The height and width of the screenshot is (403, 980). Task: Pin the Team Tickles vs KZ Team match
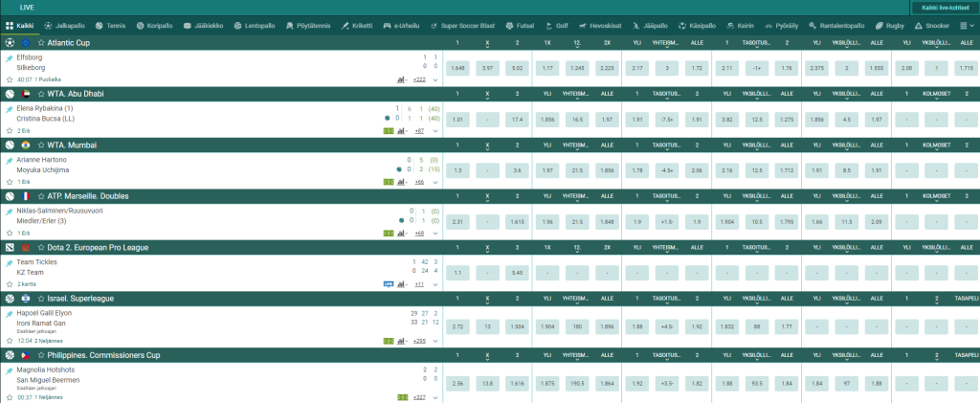(x=9, y=261)
